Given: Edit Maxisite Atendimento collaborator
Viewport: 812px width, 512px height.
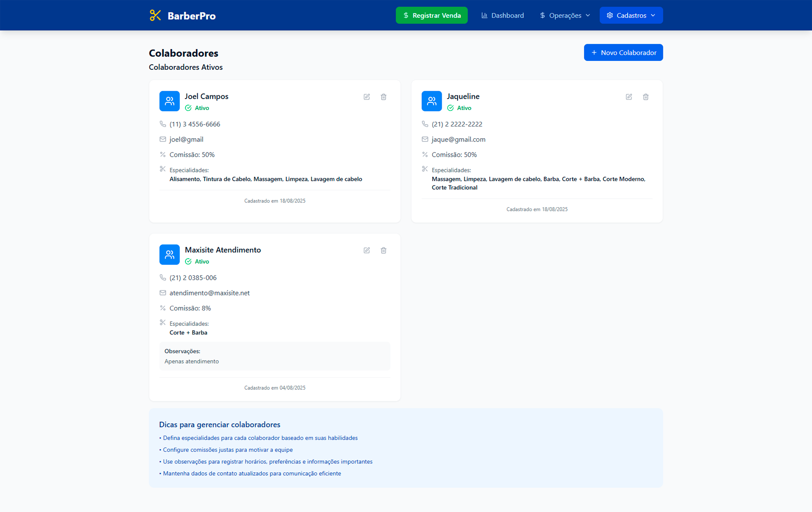Looking at the screenshot, I should (367, 251).
